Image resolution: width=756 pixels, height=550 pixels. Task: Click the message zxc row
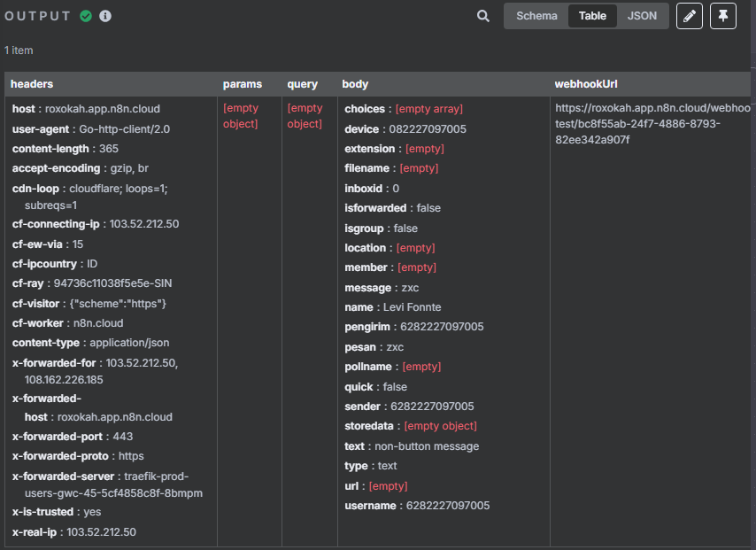click(x=382, y=288)
